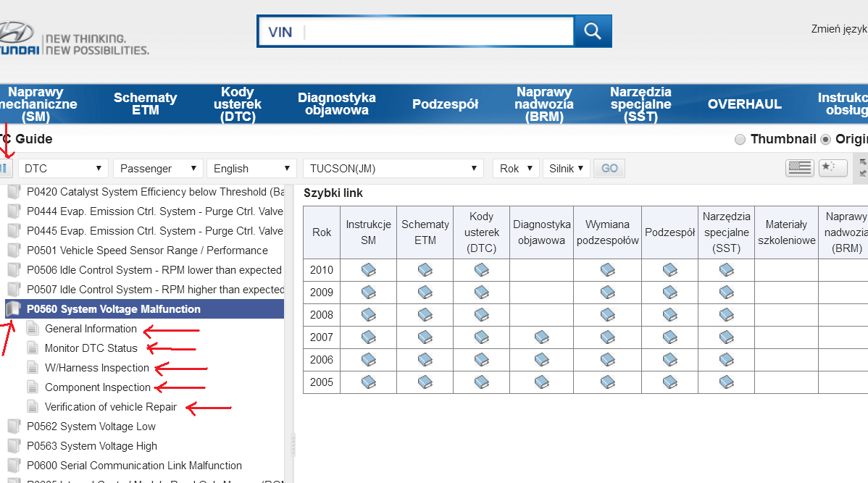Screen dimensions: 868x483
Task: Open the Rok year dropdown
Action: [516, 168]
